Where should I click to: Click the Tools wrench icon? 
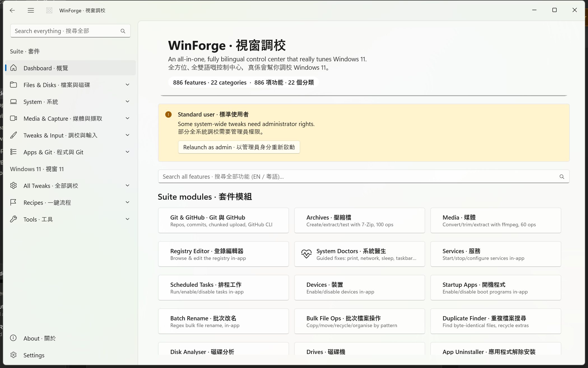[13, 219]
